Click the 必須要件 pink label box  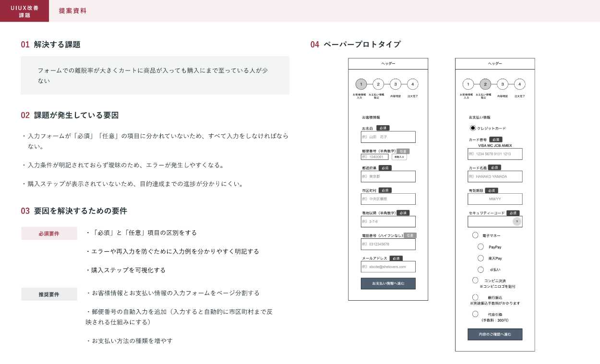[49, 234]
